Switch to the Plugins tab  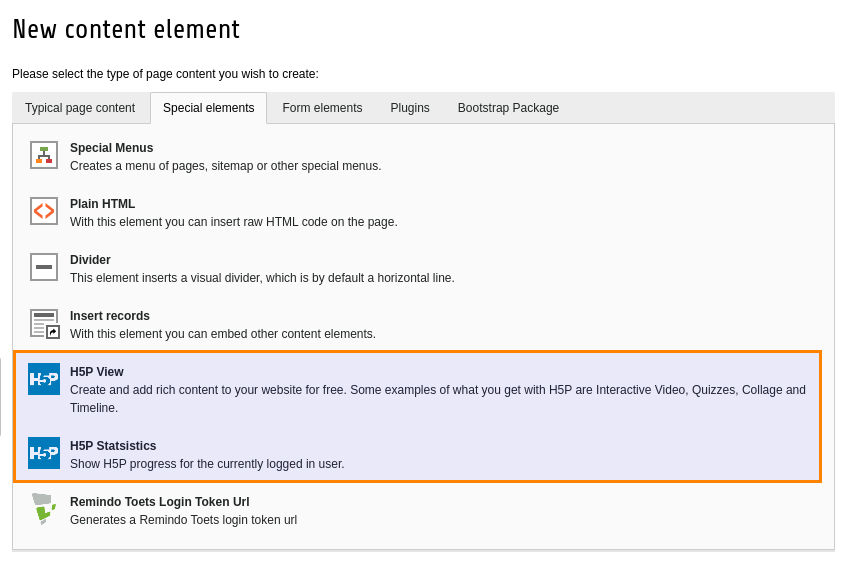pos(410,108)
